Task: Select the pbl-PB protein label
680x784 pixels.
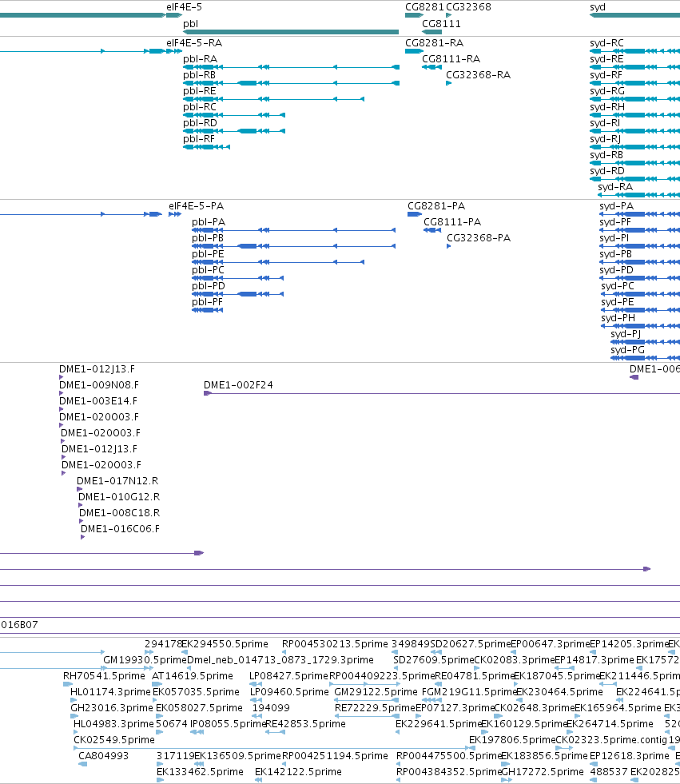Action: [x=208, y=238]
